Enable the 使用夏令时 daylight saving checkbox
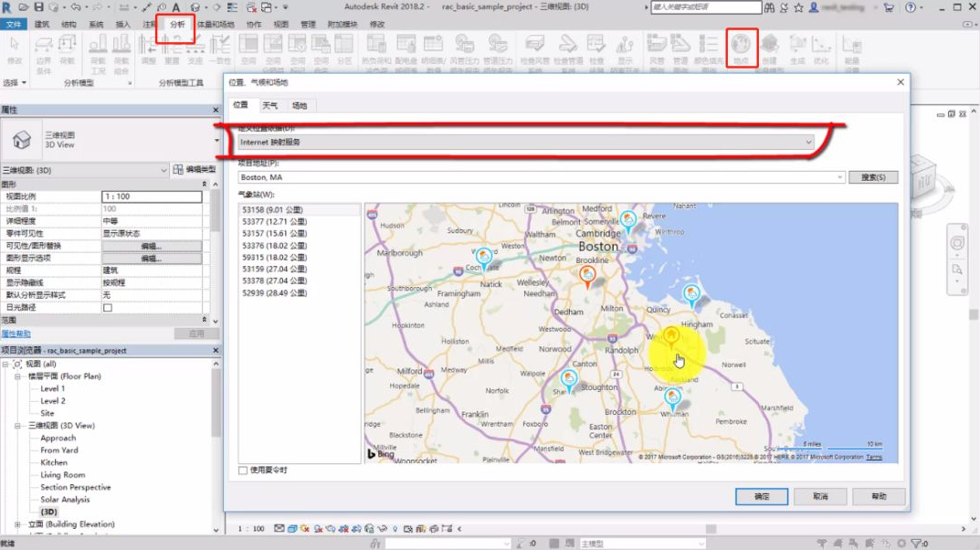 pos(243,471)
